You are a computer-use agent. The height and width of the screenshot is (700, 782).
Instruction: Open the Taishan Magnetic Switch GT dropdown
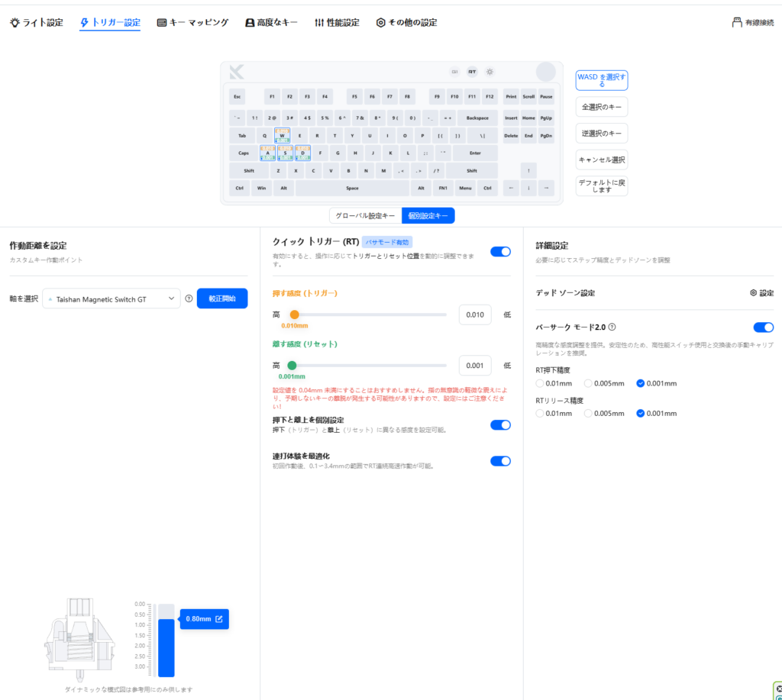[x=111, y=299]
